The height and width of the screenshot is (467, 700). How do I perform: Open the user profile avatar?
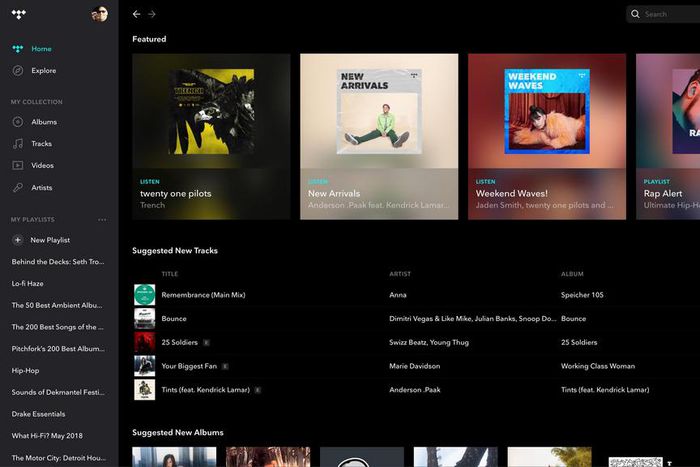(100, 14)
